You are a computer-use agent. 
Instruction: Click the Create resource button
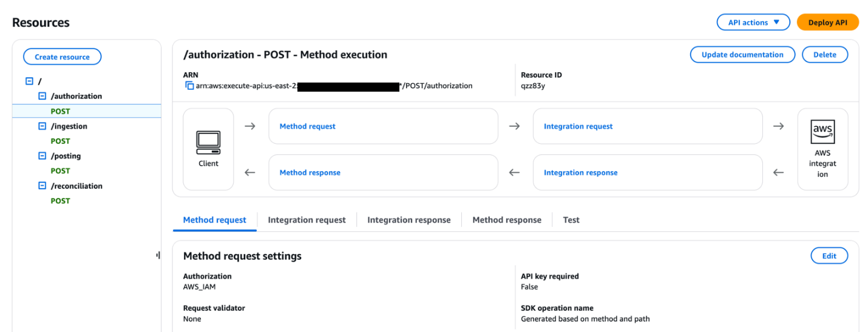coord(62,57)
